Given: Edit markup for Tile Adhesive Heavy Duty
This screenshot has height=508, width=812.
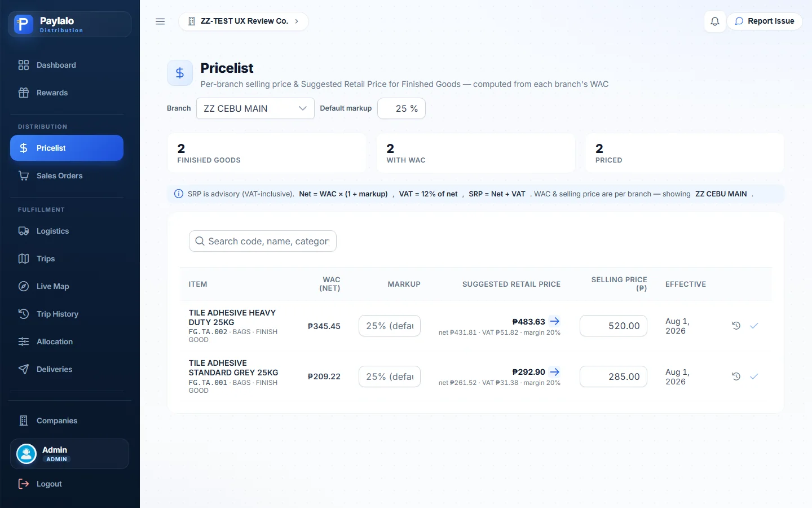Looking at the screenshot, I should (390, 326).
